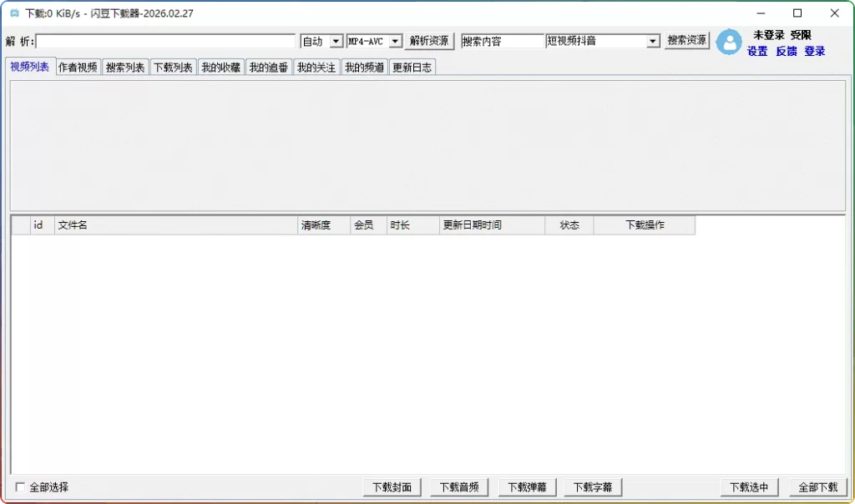The height and width of the screenshot is (504, 855).
Task: Open the 我的关注 tab
Action: (x=316, y=67)
